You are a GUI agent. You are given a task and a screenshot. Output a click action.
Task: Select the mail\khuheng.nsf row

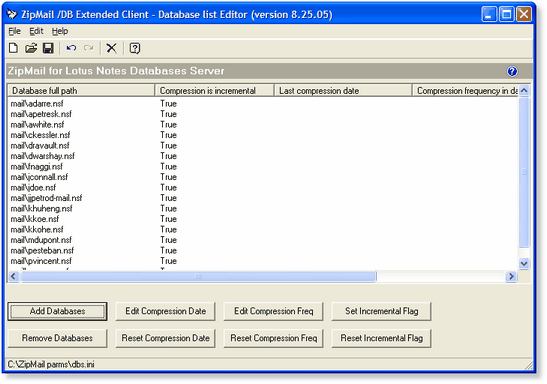click(262, 209)
